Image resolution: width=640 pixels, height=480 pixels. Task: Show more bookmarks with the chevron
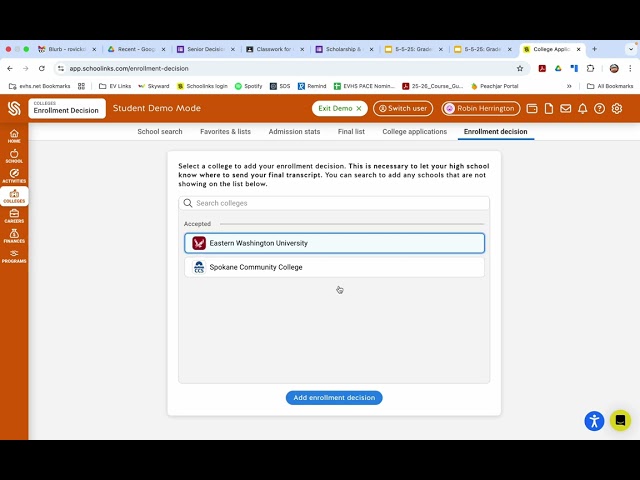click(569, 86)
